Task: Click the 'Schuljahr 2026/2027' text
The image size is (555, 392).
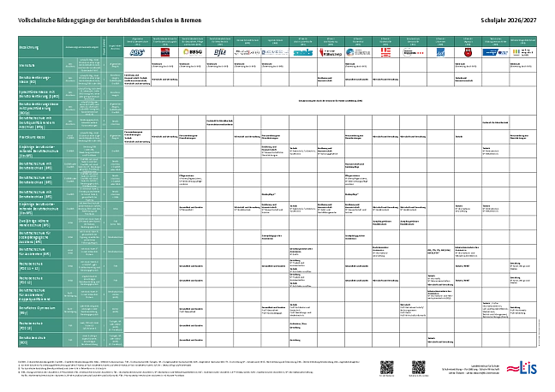Action: point(509,21)
